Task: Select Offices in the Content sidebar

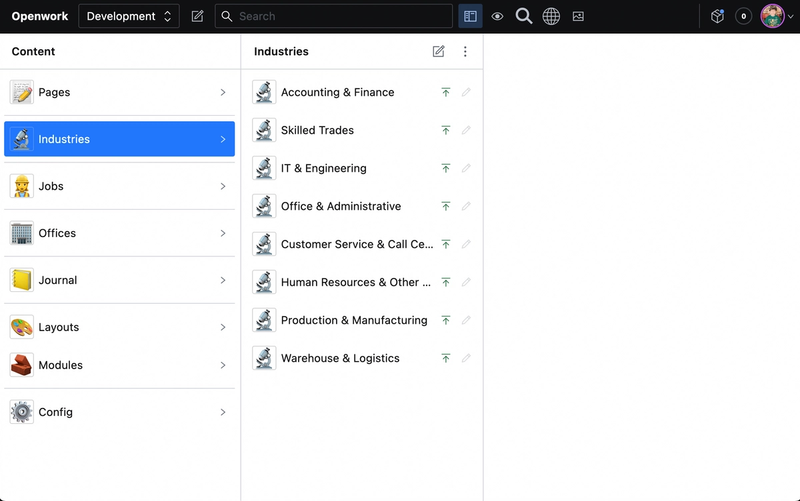Action: [119, 233]
